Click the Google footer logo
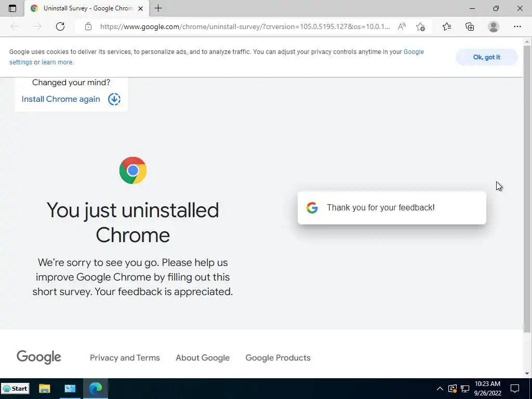 (x=39, y=357)
